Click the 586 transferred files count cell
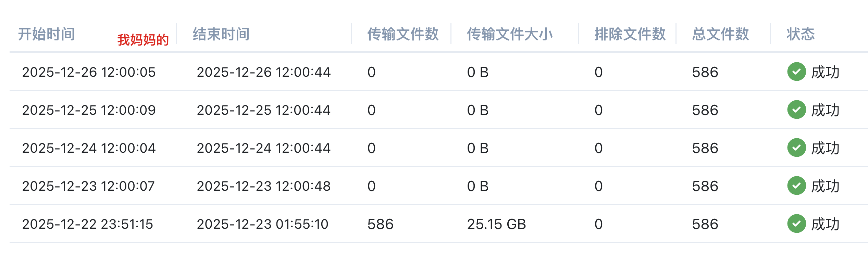 [x=380, y=224]
